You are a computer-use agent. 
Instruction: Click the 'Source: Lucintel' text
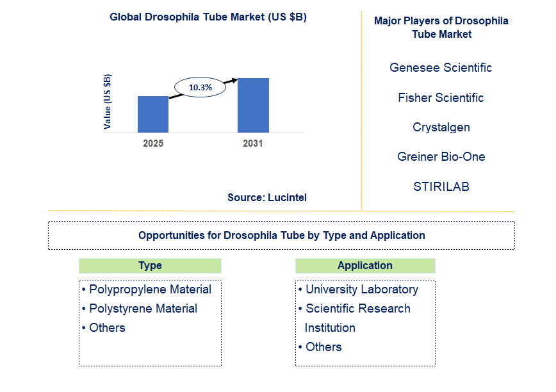tap(267, 197)
